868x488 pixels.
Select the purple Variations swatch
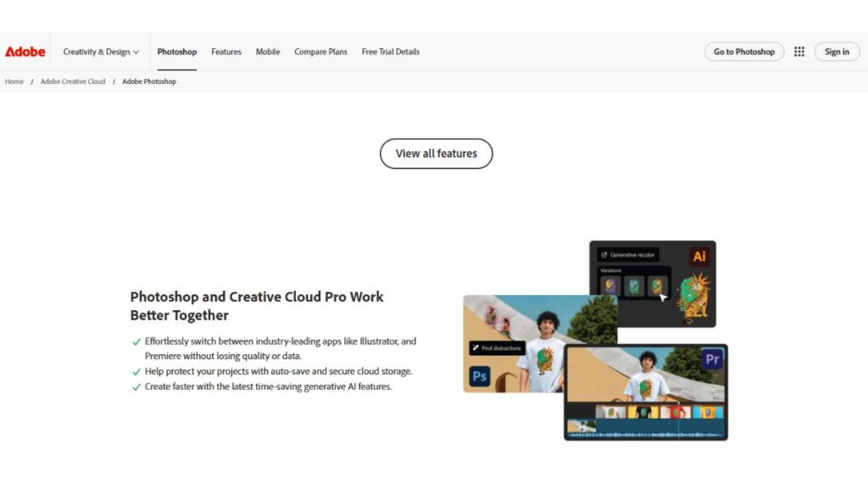pyautogui.click(x=610, y=284)
